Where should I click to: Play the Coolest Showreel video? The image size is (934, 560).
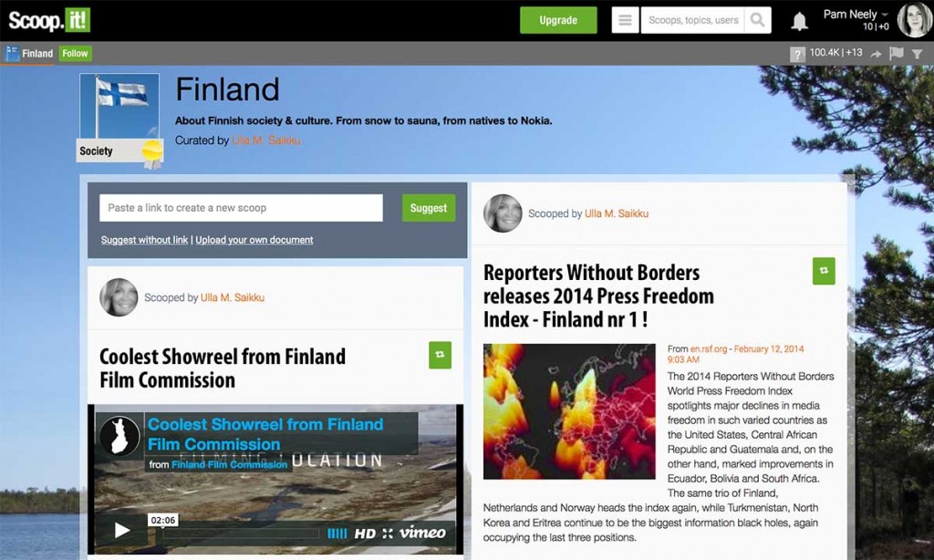(122, 531)
